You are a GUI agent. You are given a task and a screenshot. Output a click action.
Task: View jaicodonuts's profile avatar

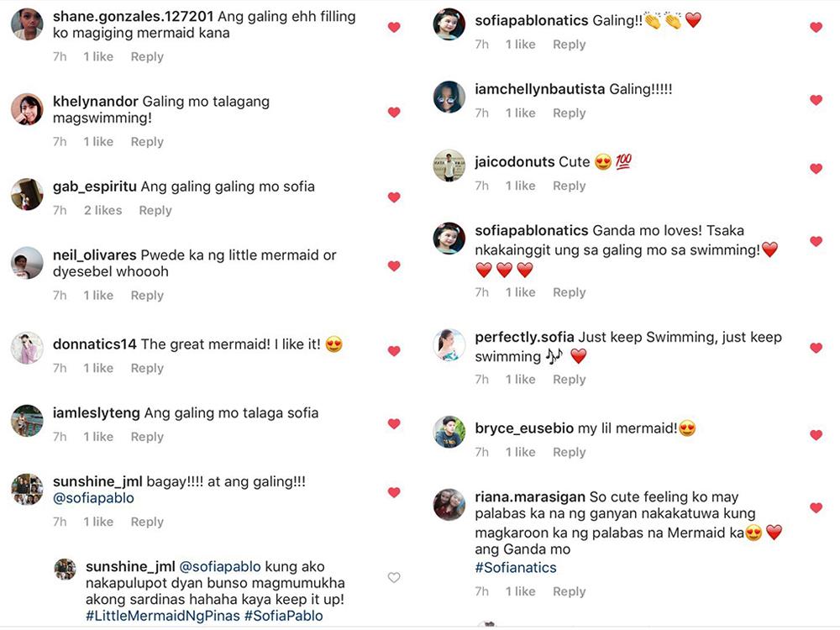(x=449, y=165)
